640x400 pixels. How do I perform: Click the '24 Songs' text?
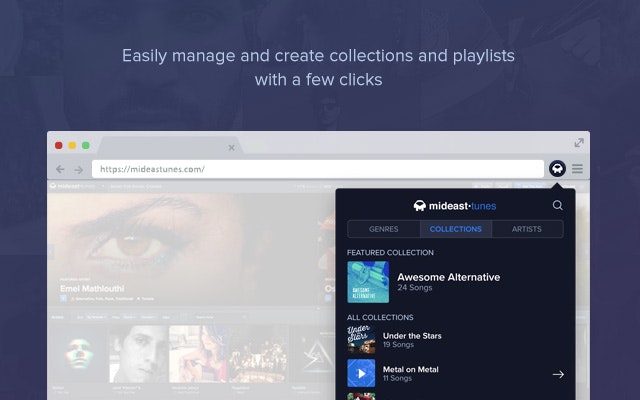click(x=415, y=288)
